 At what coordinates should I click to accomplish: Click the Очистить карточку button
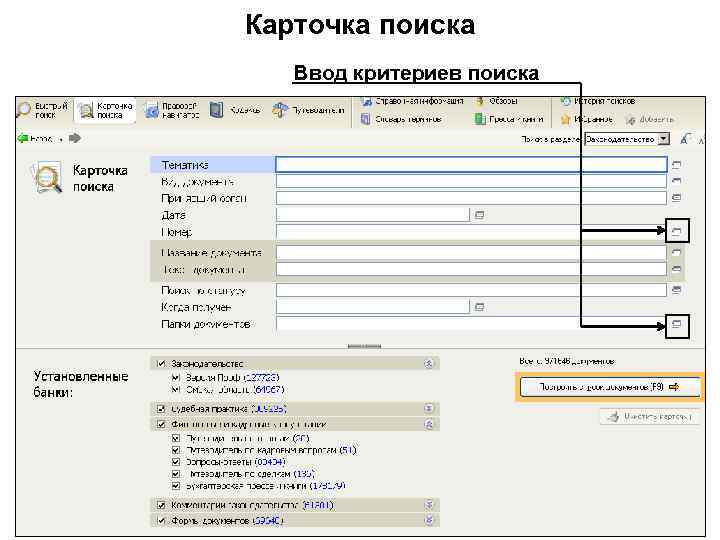click(x=649, y=417)
